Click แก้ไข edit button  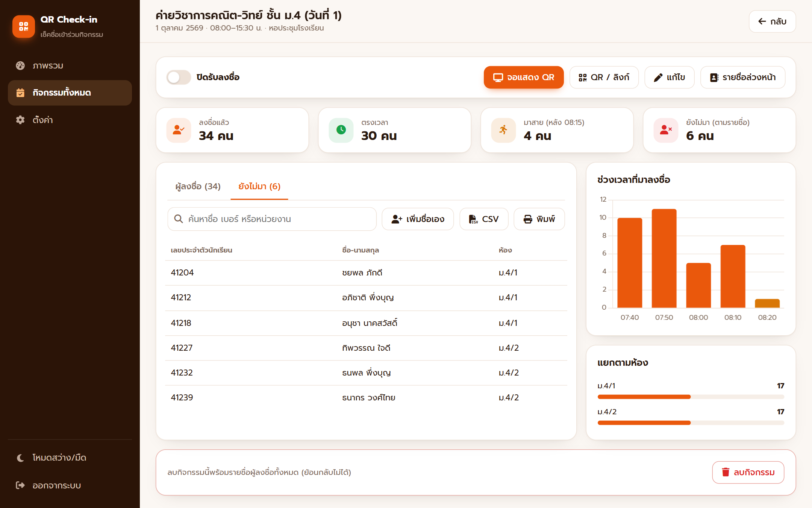pos(669,78)
